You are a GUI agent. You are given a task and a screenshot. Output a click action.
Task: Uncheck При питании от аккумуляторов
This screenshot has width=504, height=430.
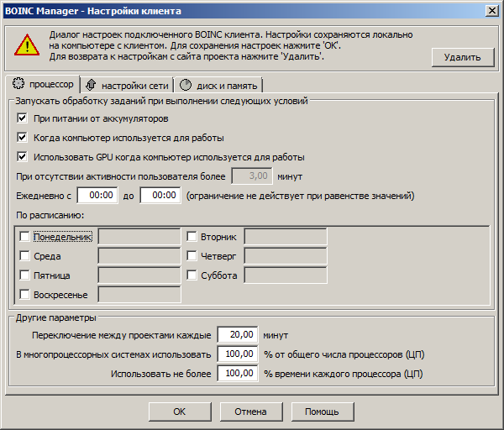23,118
